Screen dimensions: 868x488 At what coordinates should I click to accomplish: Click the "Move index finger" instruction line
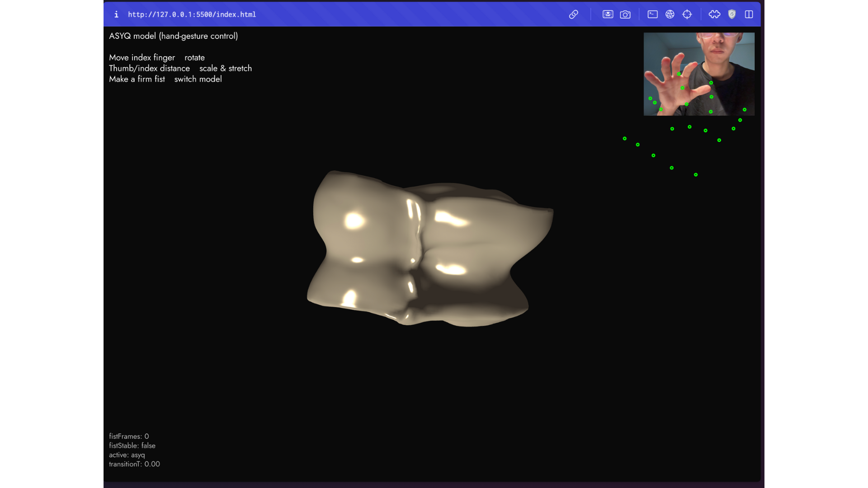tap(142, 58)
